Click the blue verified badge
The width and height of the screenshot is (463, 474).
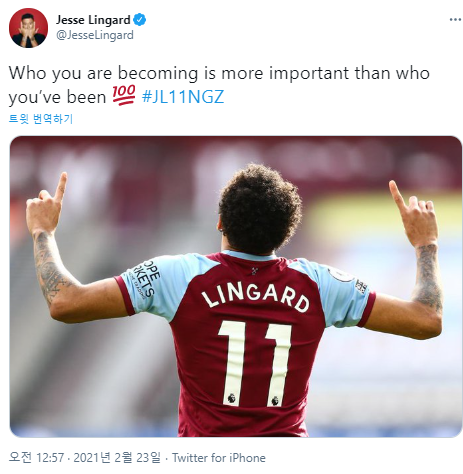click(x=140, y=20)
